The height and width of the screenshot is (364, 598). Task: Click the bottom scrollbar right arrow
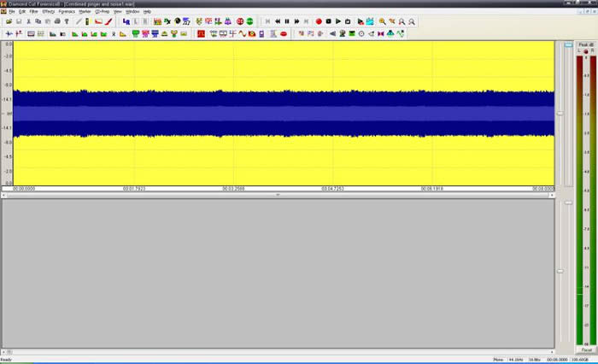coord(552,352)
